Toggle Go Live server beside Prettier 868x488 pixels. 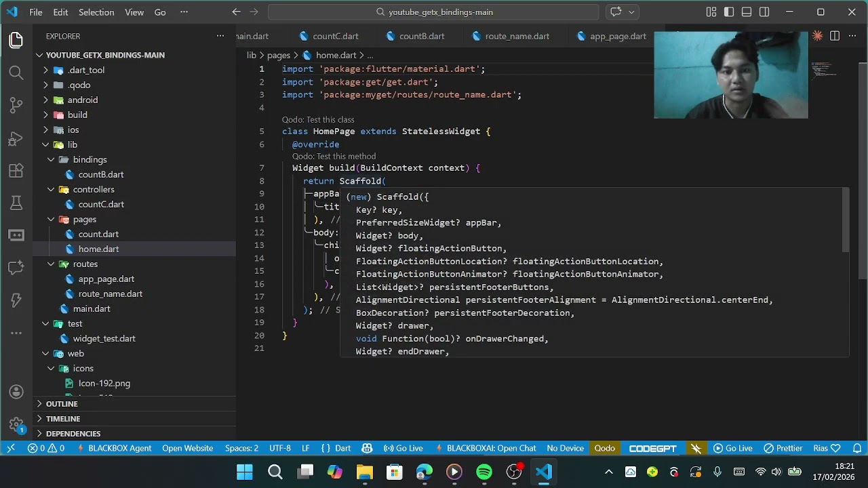(x=732, y=448)
